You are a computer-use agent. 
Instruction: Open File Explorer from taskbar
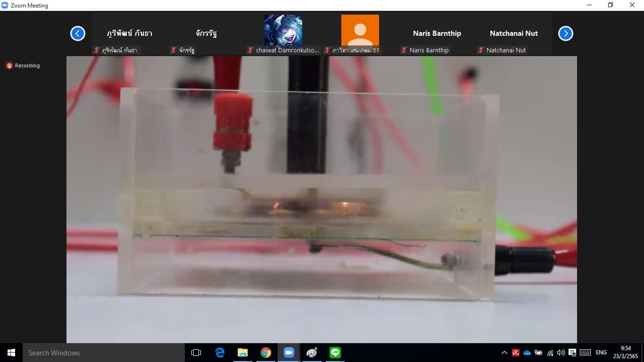[243, 353]
